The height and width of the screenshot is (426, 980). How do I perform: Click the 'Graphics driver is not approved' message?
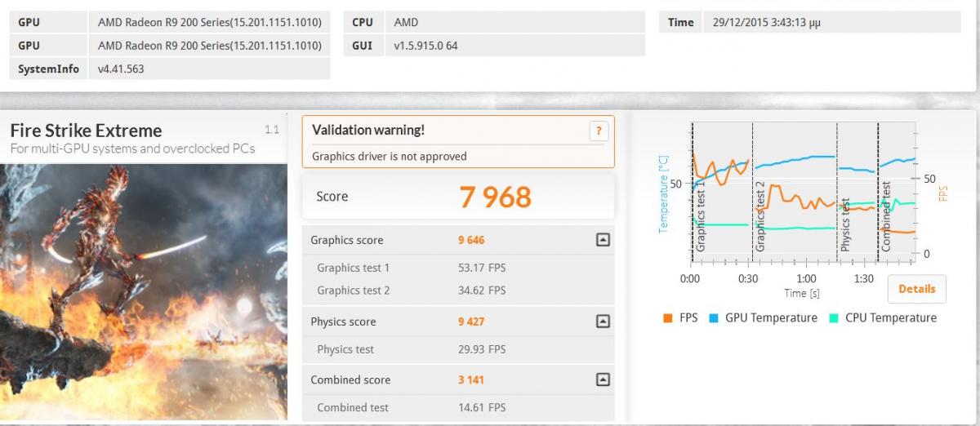390,157
